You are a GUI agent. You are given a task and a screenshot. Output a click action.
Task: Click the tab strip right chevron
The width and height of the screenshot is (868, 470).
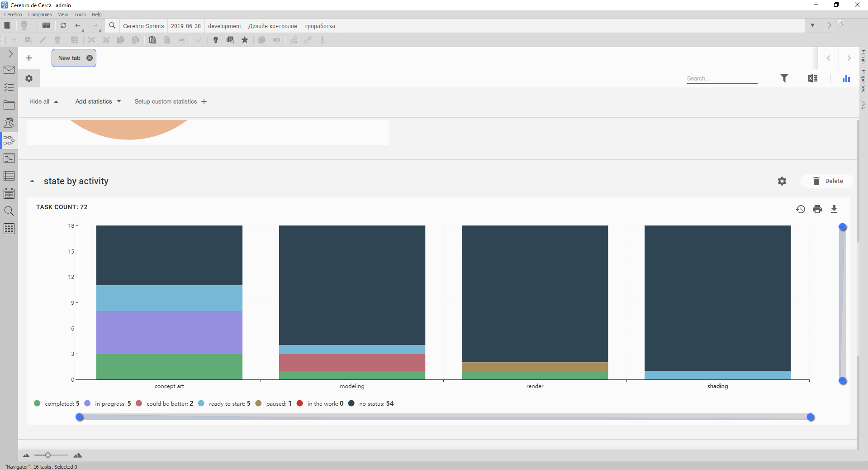pos(849,58)
